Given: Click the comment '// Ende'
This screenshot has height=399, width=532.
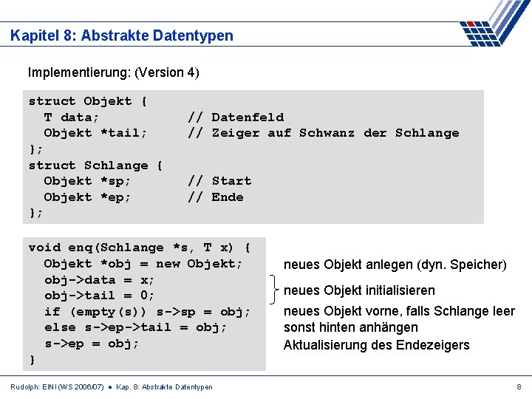Looking at the screenshot, I should [216, 197].
